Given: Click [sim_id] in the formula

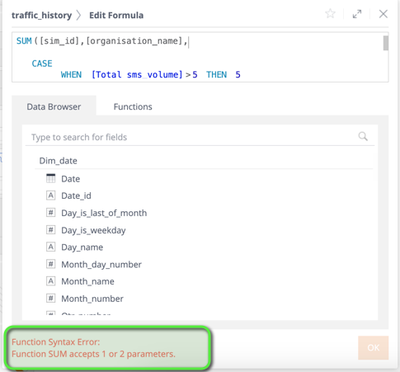Looking at the screenshot, I should [60, 41].
